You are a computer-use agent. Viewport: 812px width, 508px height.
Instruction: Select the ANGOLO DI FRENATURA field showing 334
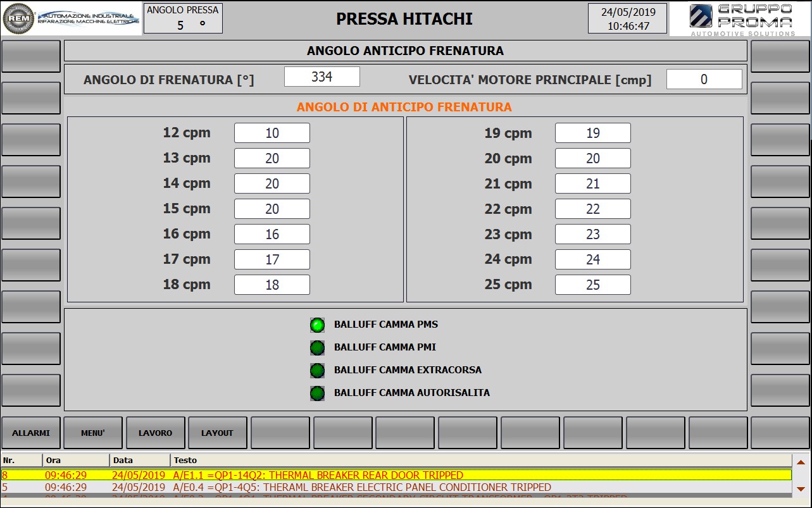pyautogui.click(x=322, y=77)
